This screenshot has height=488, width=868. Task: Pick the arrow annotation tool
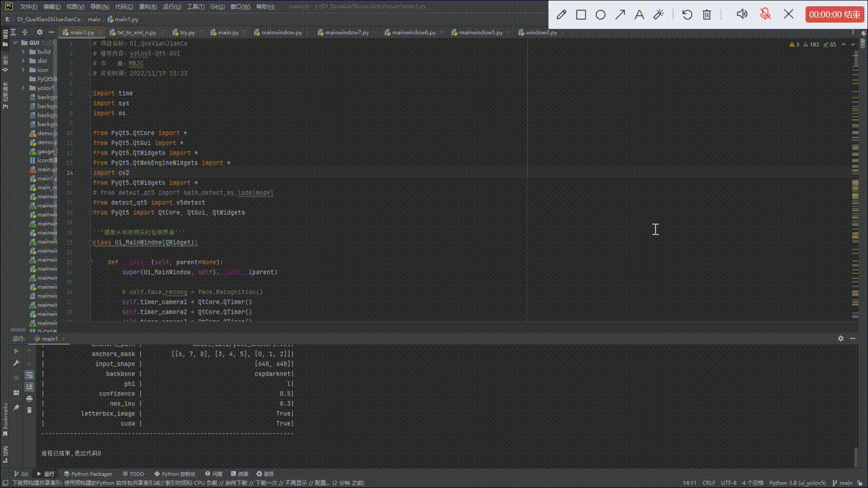(x=620, y=14)
